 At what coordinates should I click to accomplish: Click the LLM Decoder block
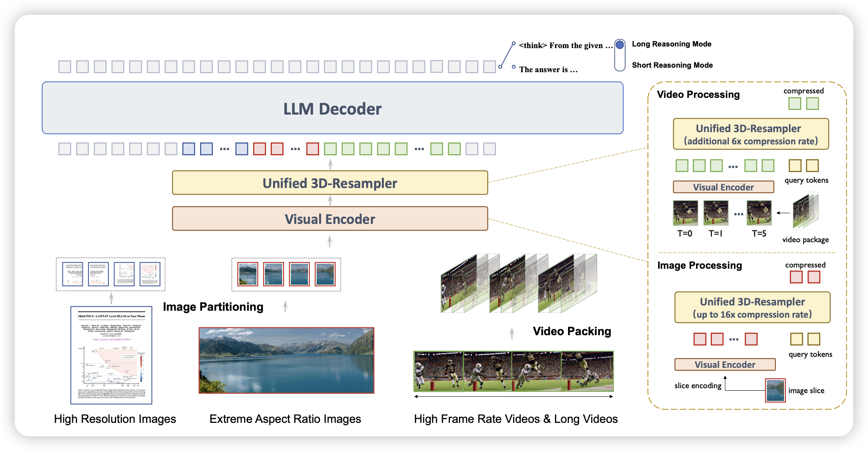[x=332, y=108]
